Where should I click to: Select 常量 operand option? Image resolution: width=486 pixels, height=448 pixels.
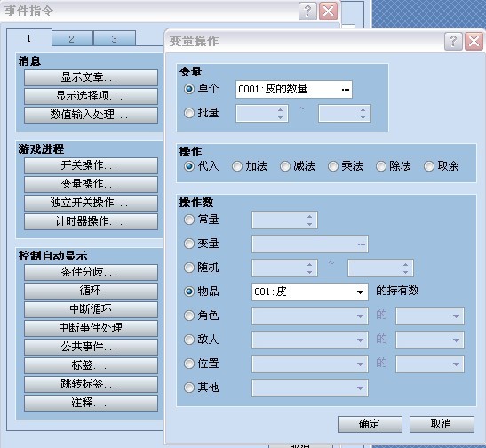click(189, 220)
